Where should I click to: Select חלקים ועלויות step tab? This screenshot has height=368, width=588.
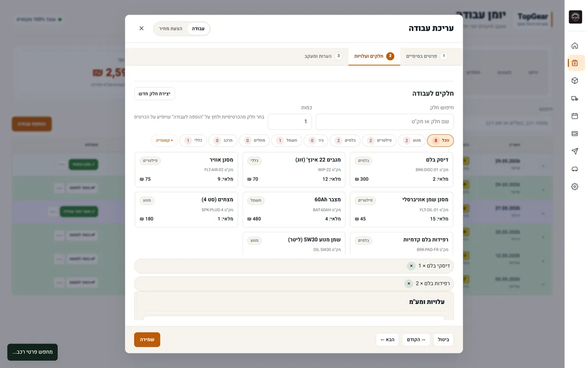[374, 56]
